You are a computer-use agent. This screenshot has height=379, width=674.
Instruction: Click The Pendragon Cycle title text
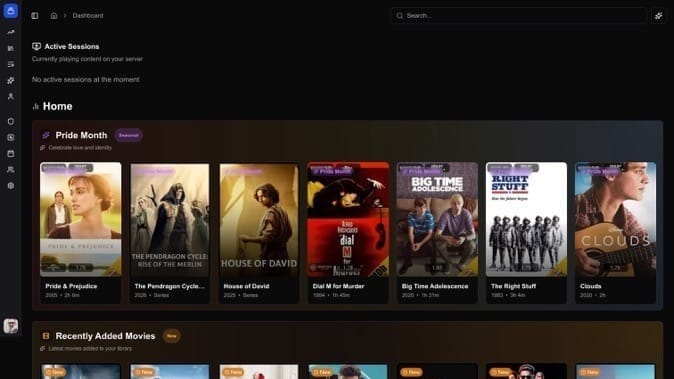pyautogui.click(x=169, y=286)
